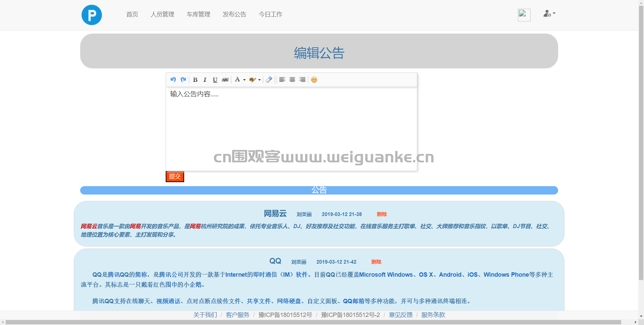Screen dimensions: 644x325
Task: Open 豫ICP备18015512号-2 footer link
Action: tap(351, 315)
